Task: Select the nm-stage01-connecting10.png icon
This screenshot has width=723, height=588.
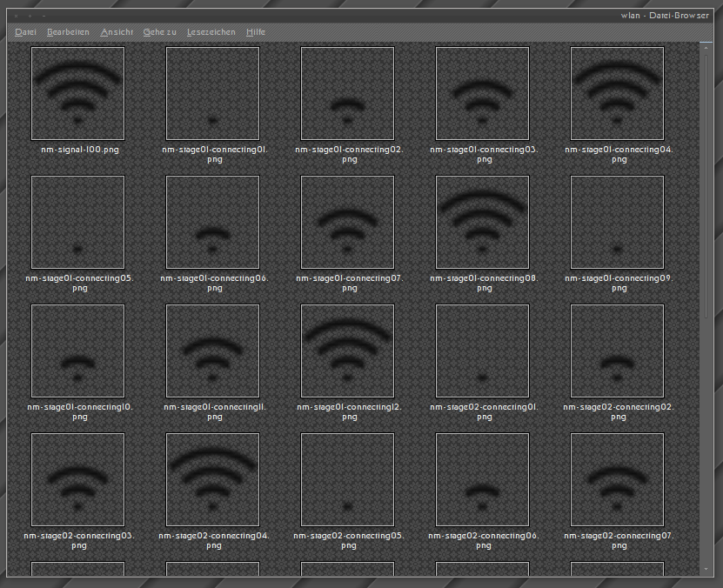Action: [x=78, y=351]
